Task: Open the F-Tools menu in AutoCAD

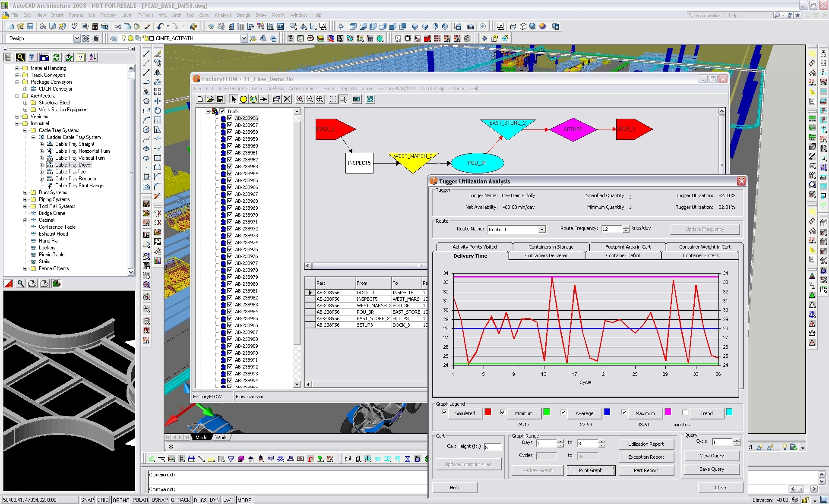Action: [146, 15]
